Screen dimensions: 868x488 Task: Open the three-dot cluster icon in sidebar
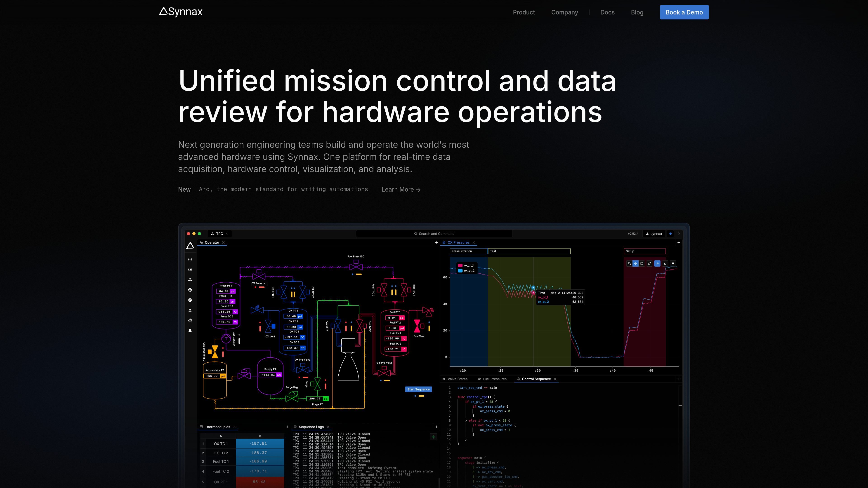(190, 280)
